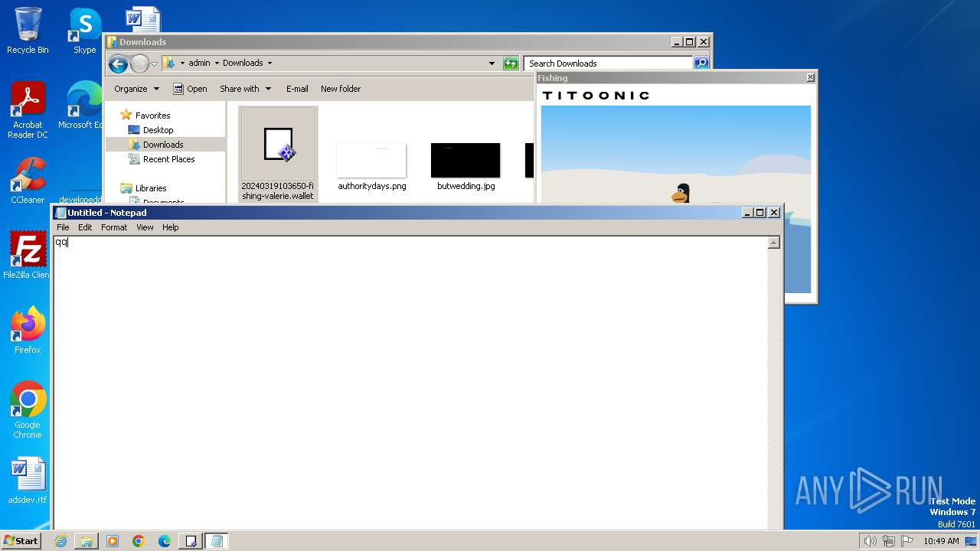Open Notepad's Help menu
Viewport: 980px width, 551px height.
coord(170,227)
